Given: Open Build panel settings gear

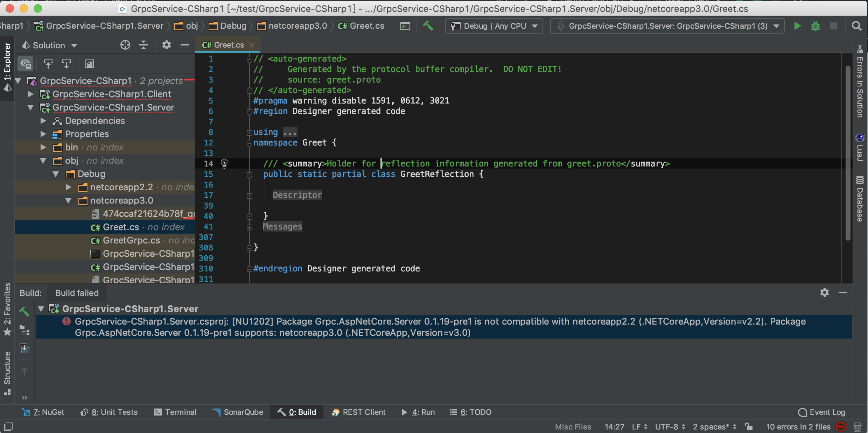Looking at the screenshot, I should 825,292.
